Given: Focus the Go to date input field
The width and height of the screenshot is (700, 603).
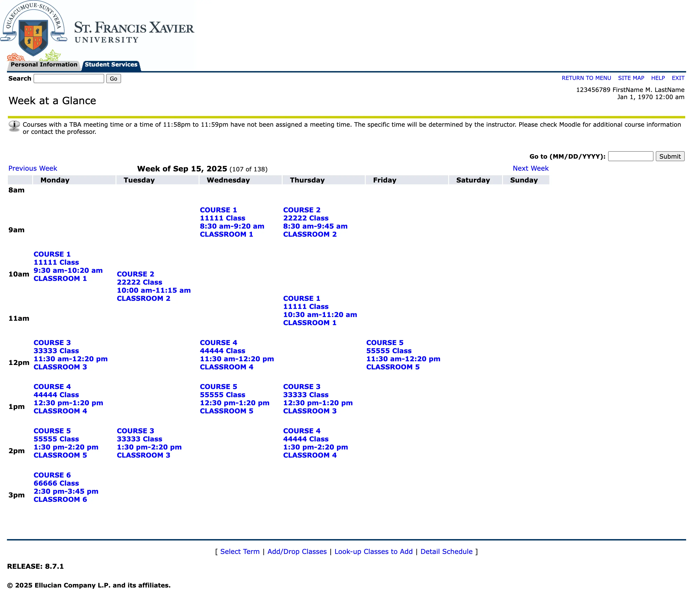Looking at the screenshot, I should [630, 156].
